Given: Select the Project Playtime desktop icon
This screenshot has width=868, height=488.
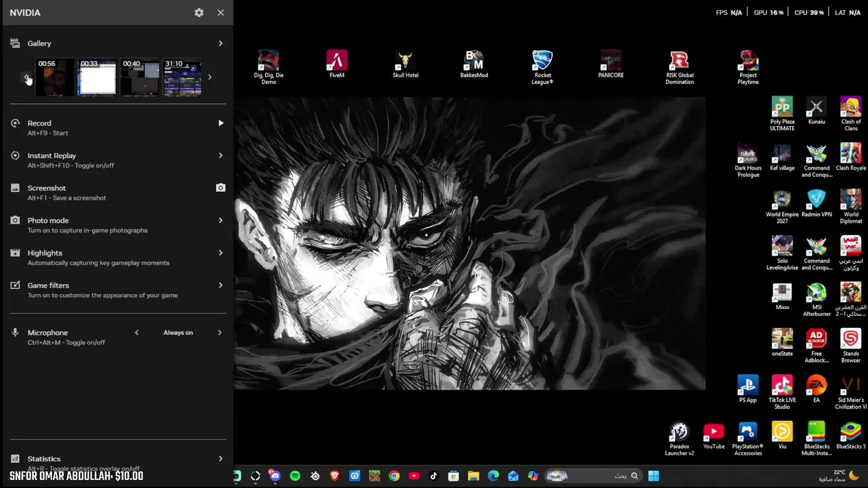Looking at the screenshot, I should click(748, 67).
